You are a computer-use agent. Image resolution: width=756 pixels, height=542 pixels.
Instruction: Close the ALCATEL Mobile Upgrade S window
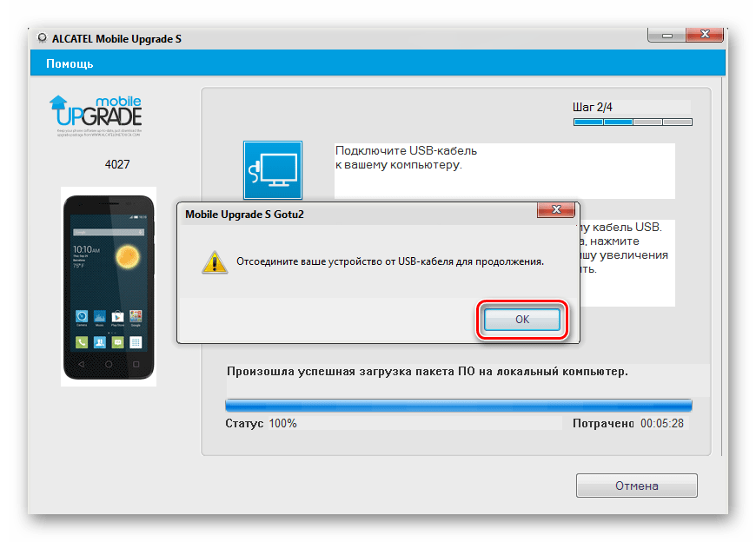(705, 34)
